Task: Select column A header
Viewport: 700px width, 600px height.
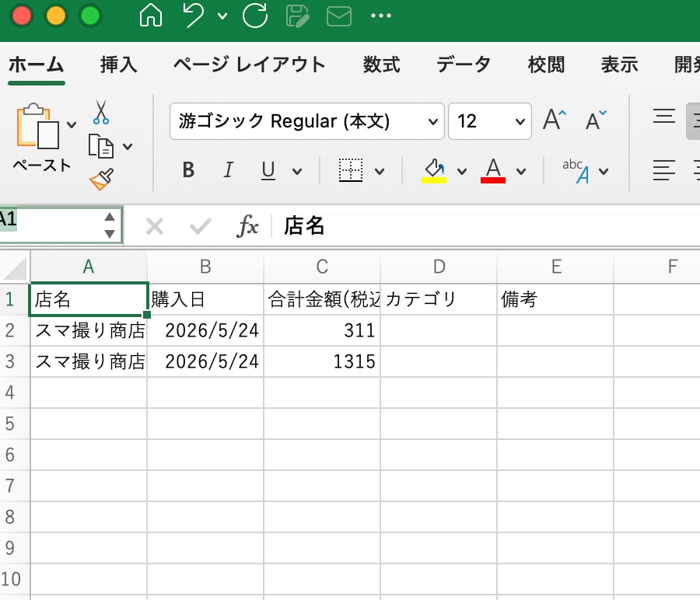Action: point(89,267)
